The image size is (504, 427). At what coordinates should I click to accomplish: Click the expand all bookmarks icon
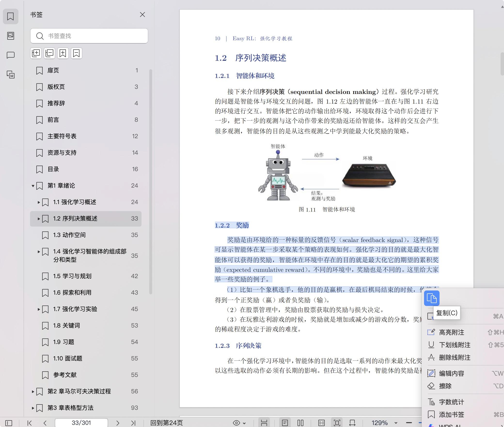[36, 53]
